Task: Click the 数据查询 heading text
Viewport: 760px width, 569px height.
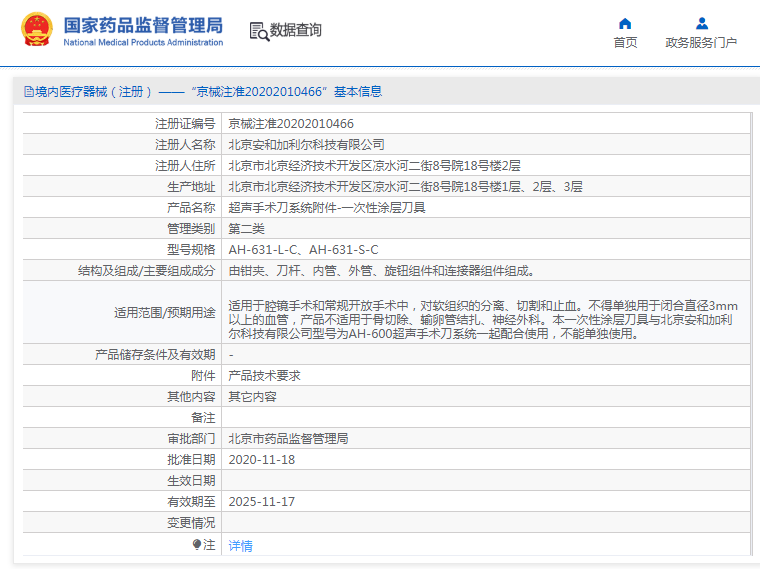Action: (295, 30)
